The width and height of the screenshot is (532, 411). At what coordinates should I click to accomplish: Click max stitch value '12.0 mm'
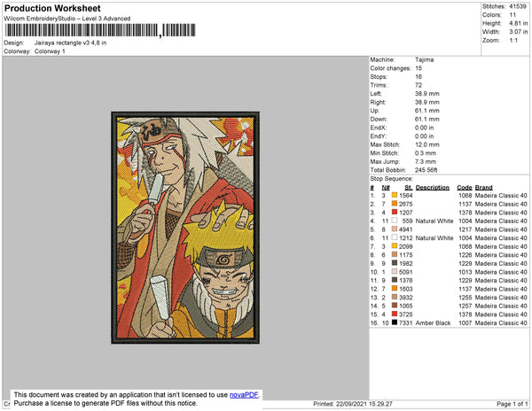click(x=427, y=144)
